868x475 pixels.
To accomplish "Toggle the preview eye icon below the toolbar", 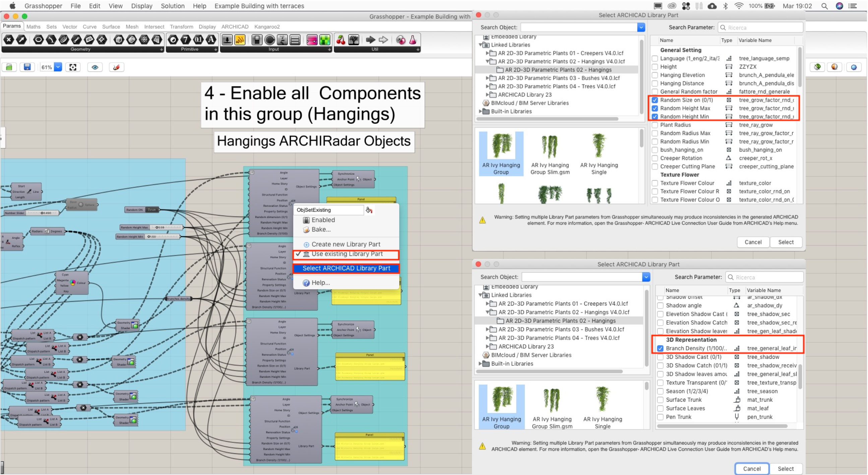I will pos(95,67).
